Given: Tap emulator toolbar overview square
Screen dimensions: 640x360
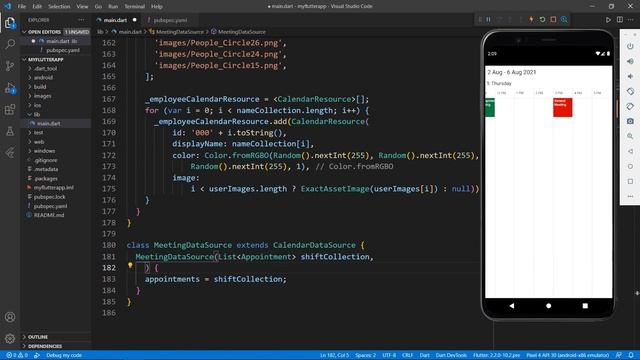Looking at the screenshot, I should pyautogui.click(x=630, y=181).
